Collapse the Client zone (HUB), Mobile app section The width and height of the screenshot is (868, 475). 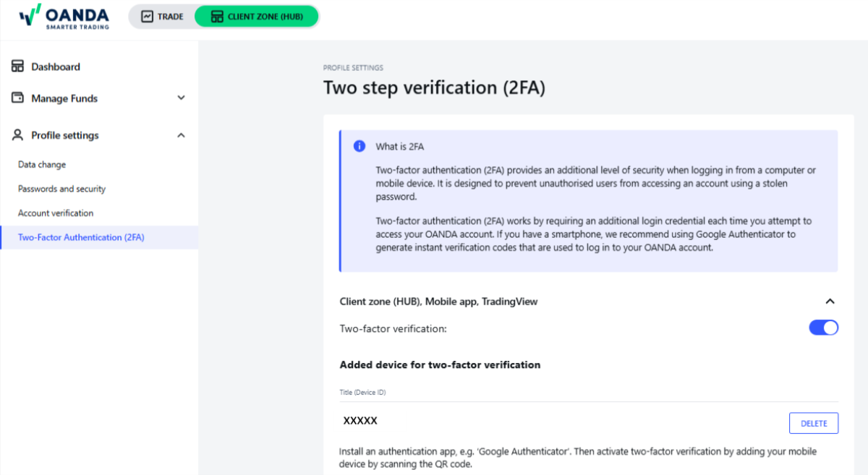coord(830,301)
